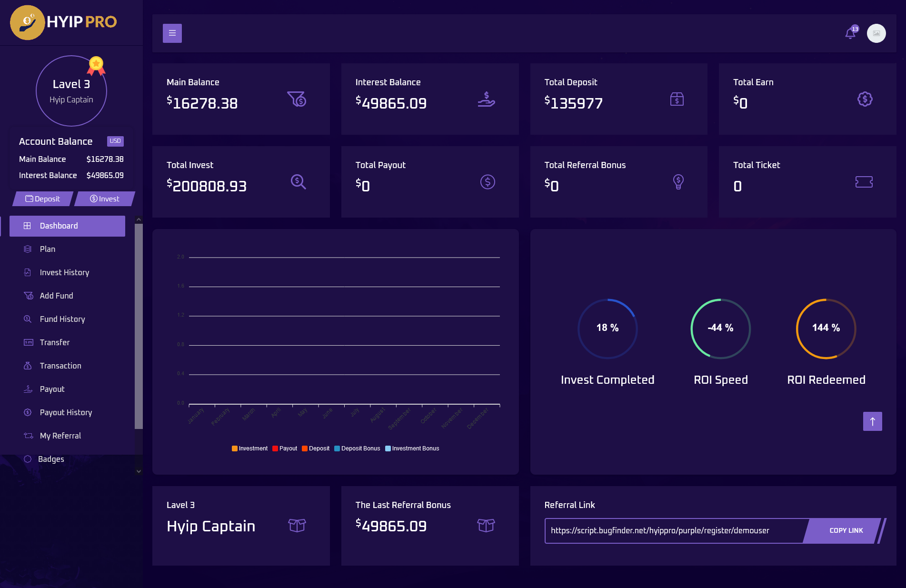906x588 pixels.
Task: Open the notifications bell icon
Action: pyautogui.click(x=850, y=33)
